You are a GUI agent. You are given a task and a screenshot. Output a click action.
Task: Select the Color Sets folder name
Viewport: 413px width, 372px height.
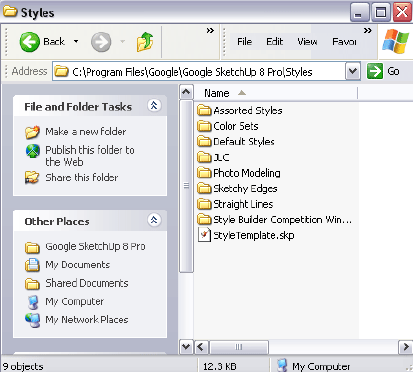point(236,126)
